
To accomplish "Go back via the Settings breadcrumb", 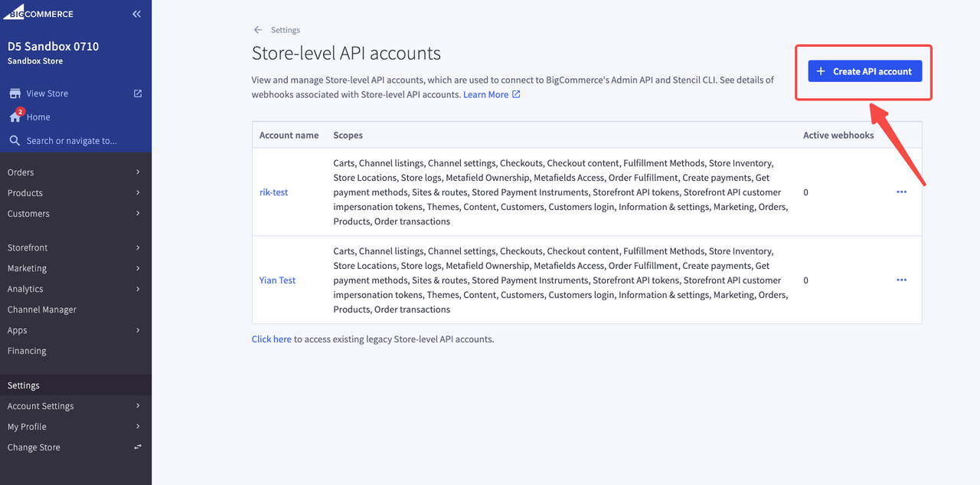I will tap(286, 30).
